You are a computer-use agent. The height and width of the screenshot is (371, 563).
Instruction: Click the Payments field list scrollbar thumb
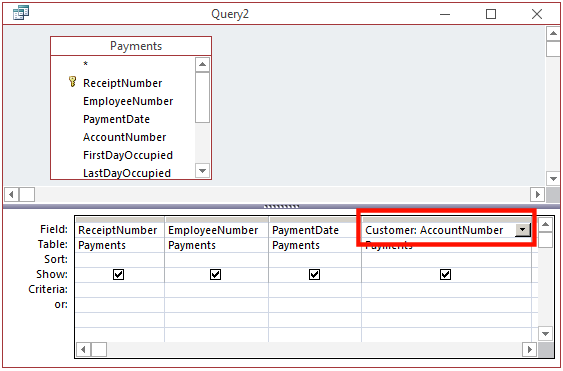203,97
